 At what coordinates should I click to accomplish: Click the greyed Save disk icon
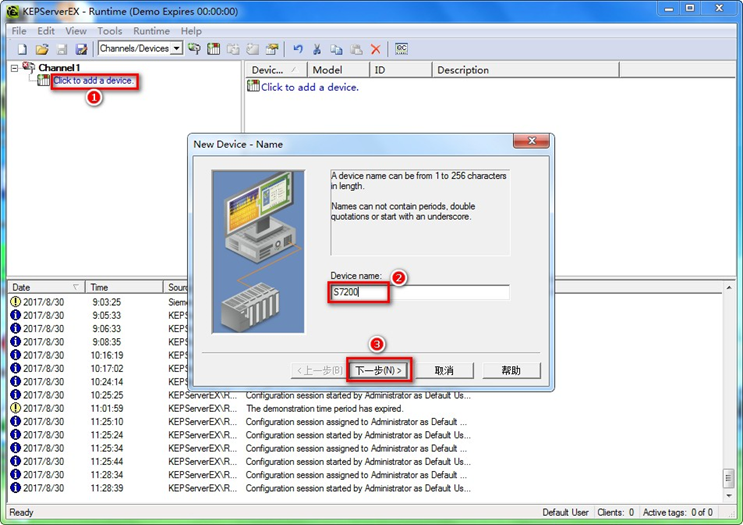pyautogui.click(x=62, y=49)
